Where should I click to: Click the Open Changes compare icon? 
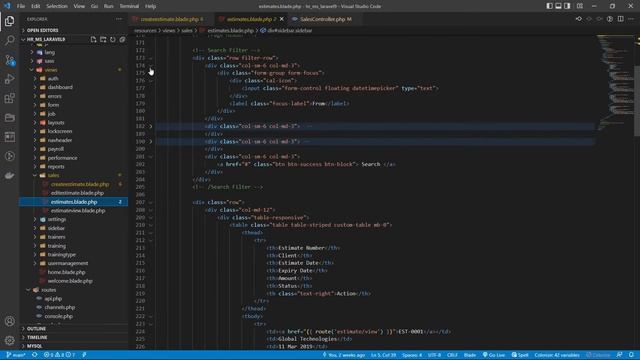579,19
